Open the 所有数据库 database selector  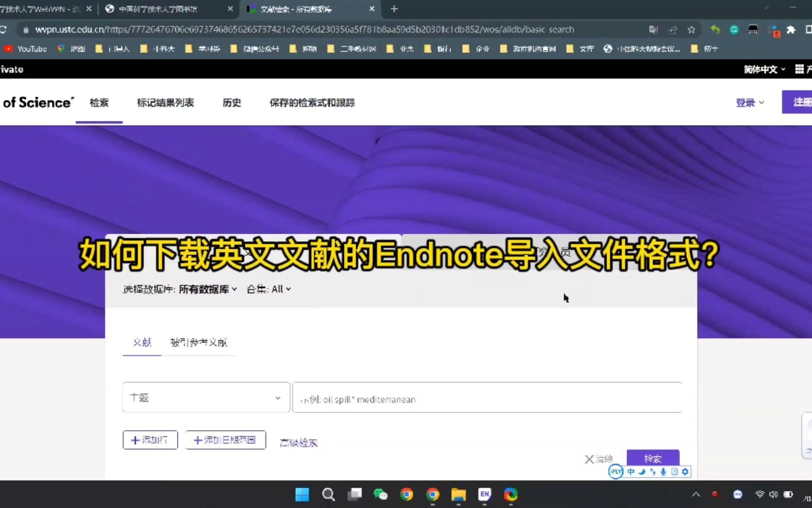[208, 289]
